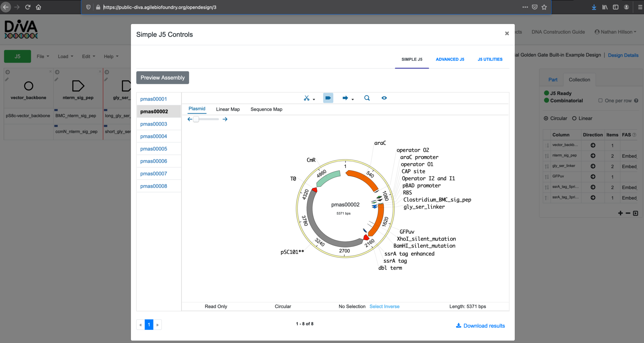Open dropdown arrow next to scissors

point(314,99)
